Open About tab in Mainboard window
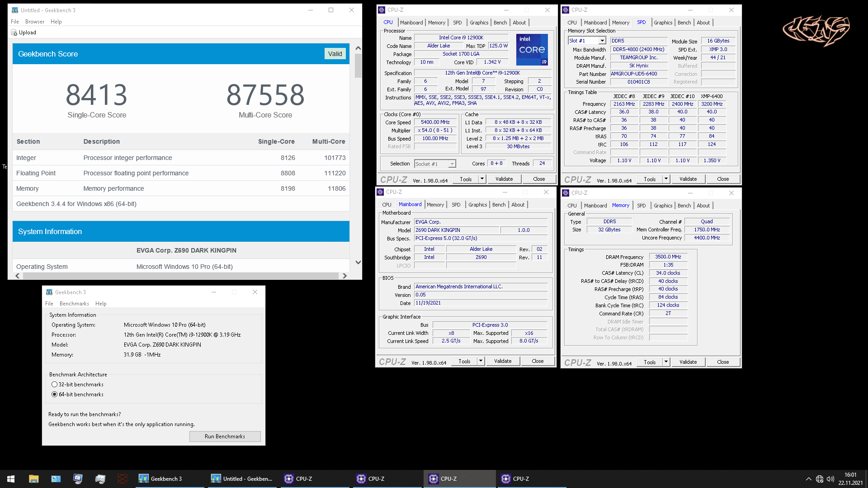Screen dimensions: 868x488 (x=518, y=205)
